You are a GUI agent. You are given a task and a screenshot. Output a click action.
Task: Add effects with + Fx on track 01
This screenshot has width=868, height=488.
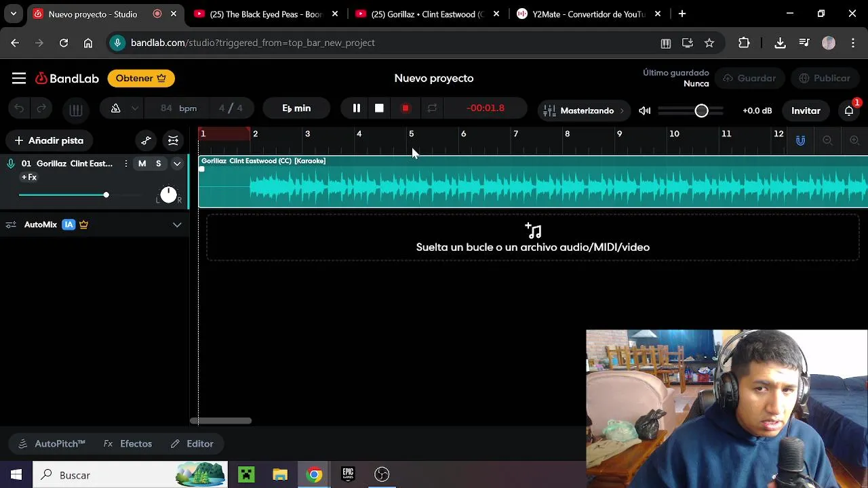click(x=29, y=177)
